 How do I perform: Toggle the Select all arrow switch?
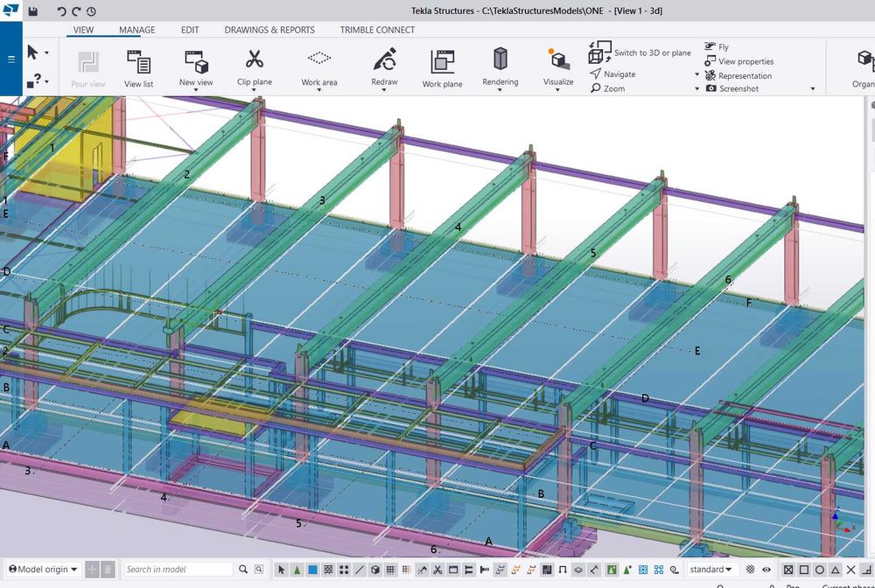[281, 570]
